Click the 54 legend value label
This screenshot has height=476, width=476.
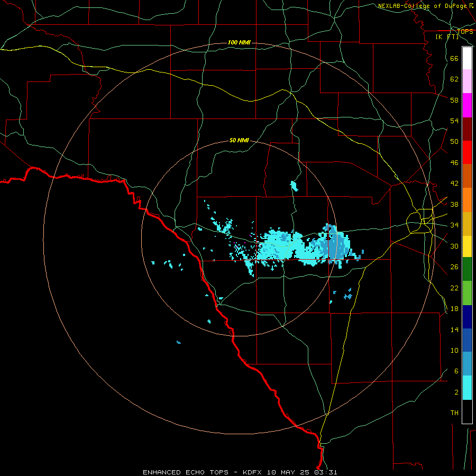click(x=454, y=121)
